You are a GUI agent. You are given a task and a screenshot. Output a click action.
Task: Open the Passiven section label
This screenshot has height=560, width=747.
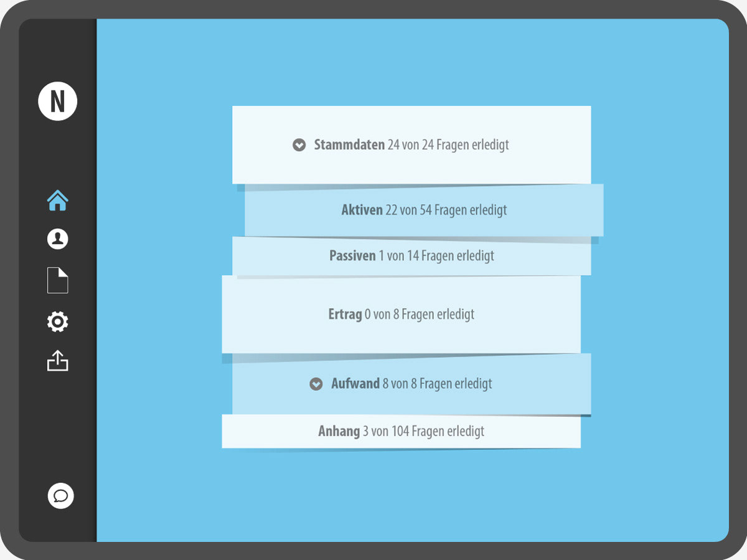click(352, 256)
